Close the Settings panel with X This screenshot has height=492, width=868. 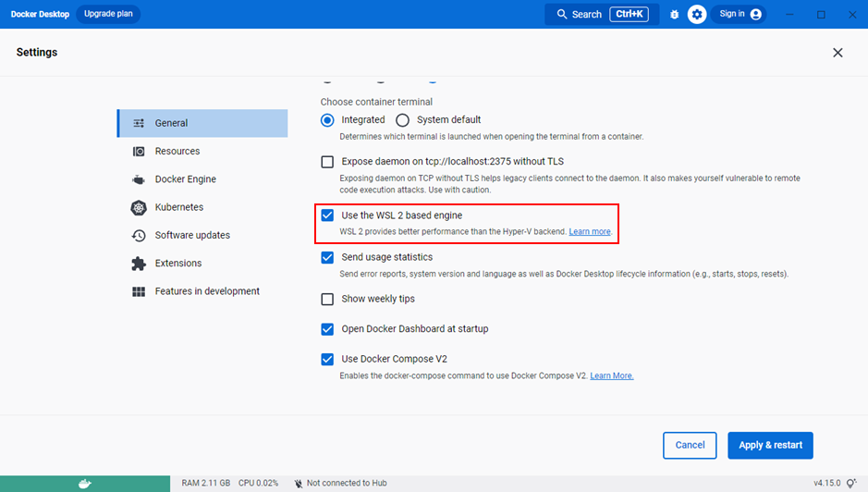837,52
